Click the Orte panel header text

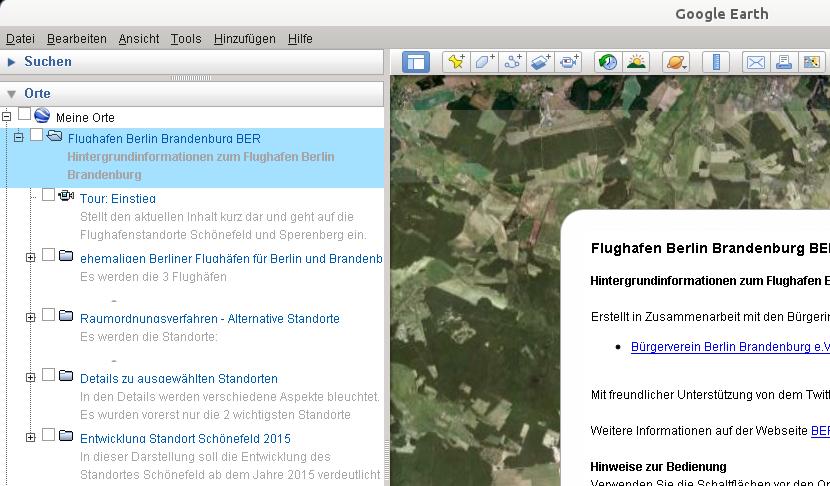tap(37, 93)
